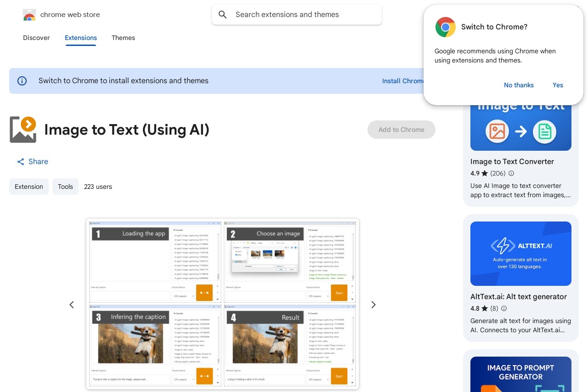Click the search magnifier icon
The width and height of the screenshot is (588, 392).
(x=223, y=15)
